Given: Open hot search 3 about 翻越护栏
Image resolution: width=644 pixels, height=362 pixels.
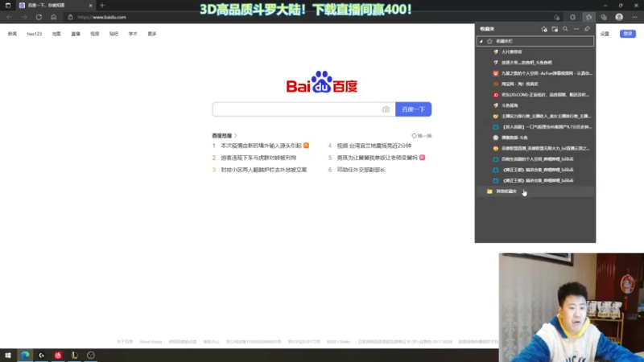Looking at the screenshot, I should pyautogui.click(x=264, y=170).
